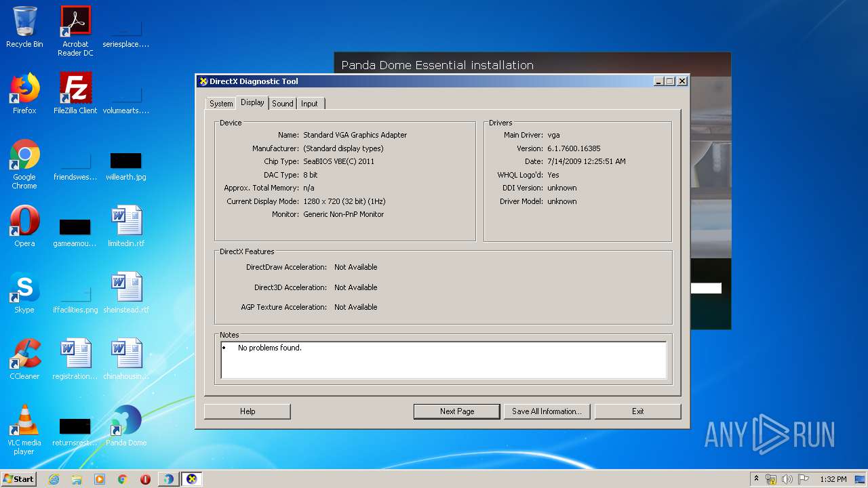Open the volume control tray icon
The image size is (868, 488).
[787, 479]
